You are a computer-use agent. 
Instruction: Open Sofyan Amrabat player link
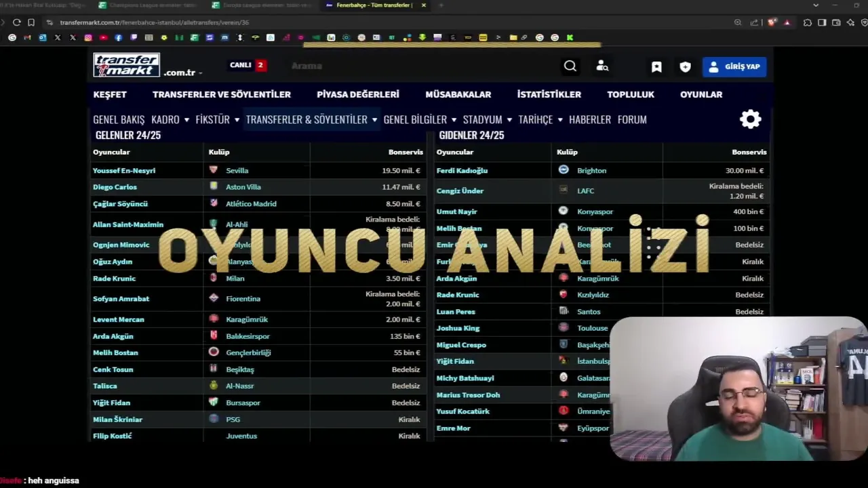[x=121, y=299]
